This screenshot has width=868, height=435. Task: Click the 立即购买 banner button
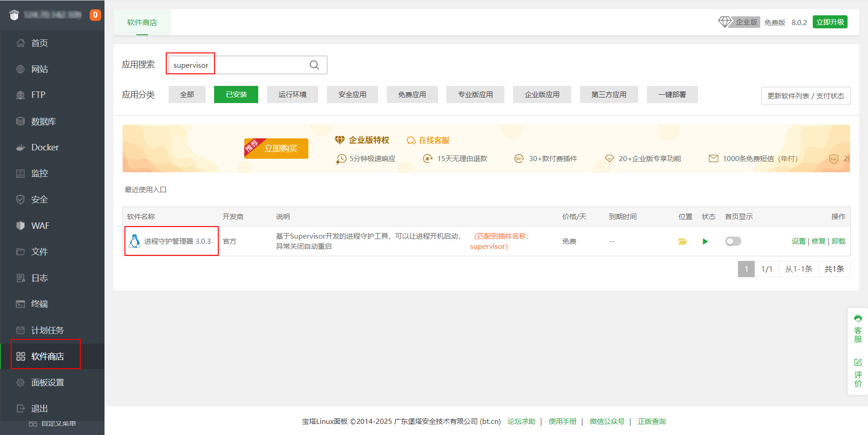tap(276, 149)
